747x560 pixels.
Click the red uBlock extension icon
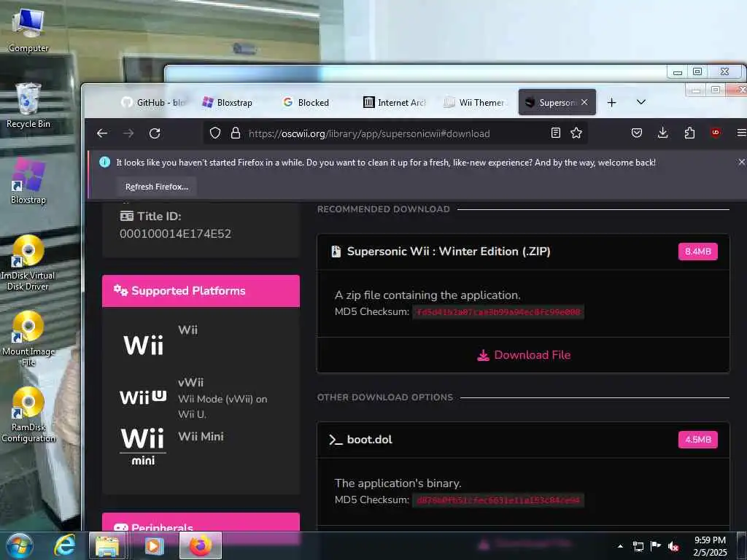pos(715,133)
